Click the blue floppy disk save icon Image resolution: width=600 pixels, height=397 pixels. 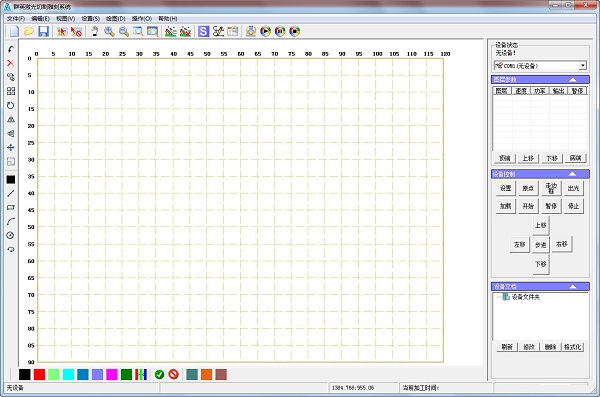tap(43, 31)
